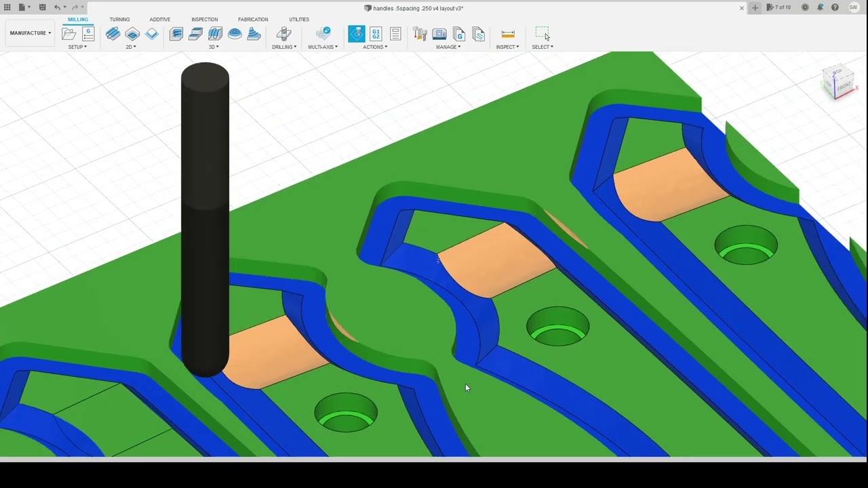Expand the Select dropdown
This screenshot has height=488, width=868.
(x=542, y=47)
